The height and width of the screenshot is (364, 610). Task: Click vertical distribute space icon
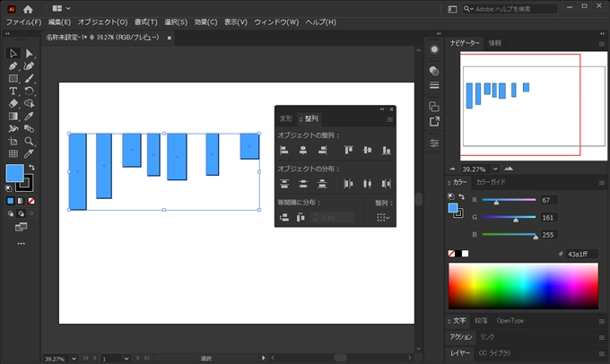284,217
